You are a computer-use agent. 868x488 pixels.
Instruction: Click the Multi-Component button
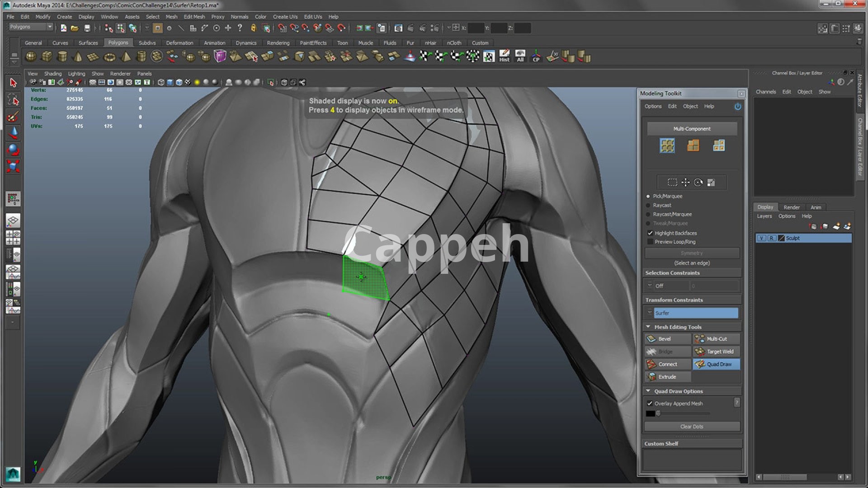pos(692,129)
